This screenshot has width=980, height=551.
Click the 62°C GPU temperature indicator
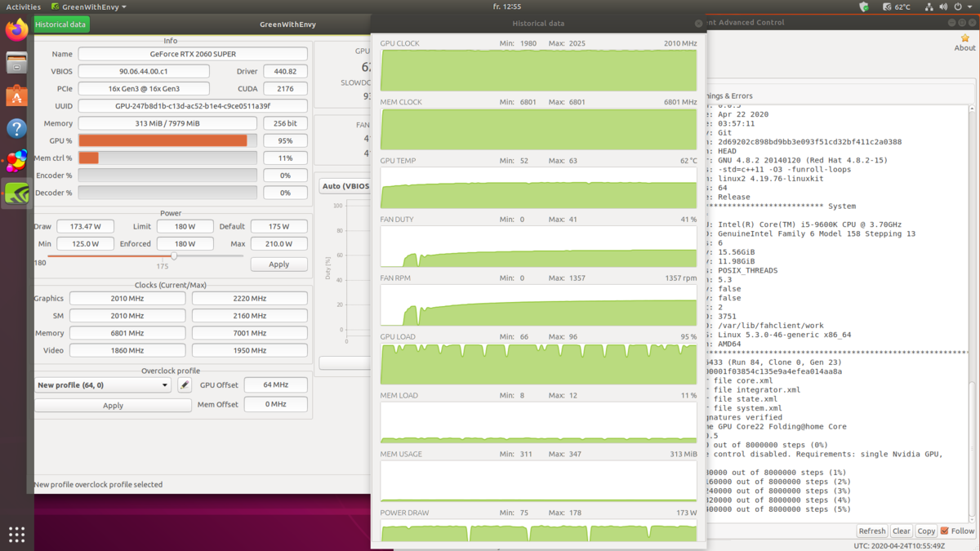coord(896,7)
